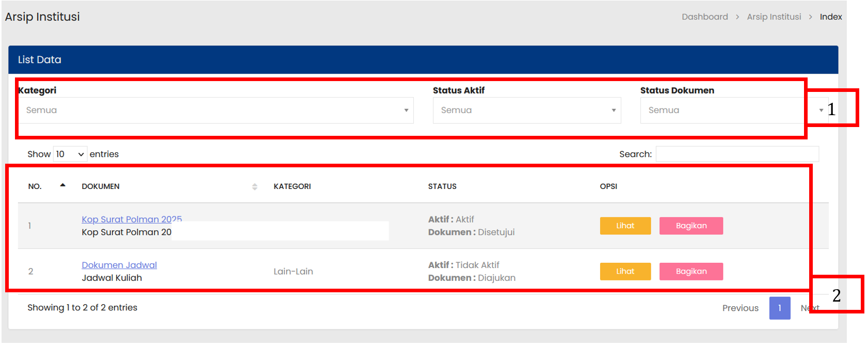Sort by the NO. column arrow
Screen dimensions: 868x346
[x=62, y=185]
